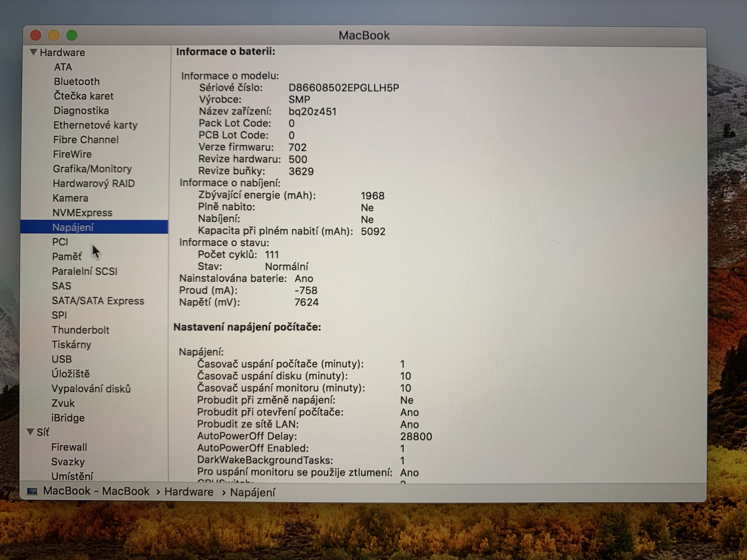Open the USB hardware category

point(62,359)
